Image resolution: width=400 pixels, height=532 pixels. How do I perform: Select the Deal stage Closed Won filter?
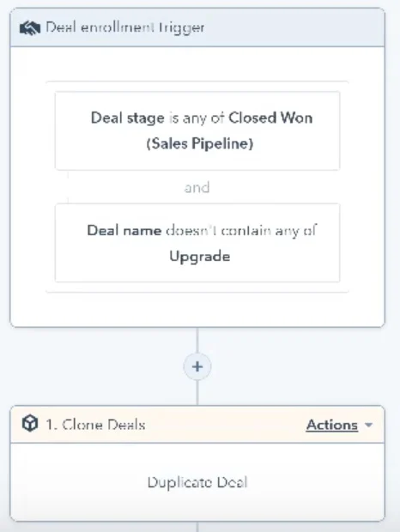tap(197, 130)
